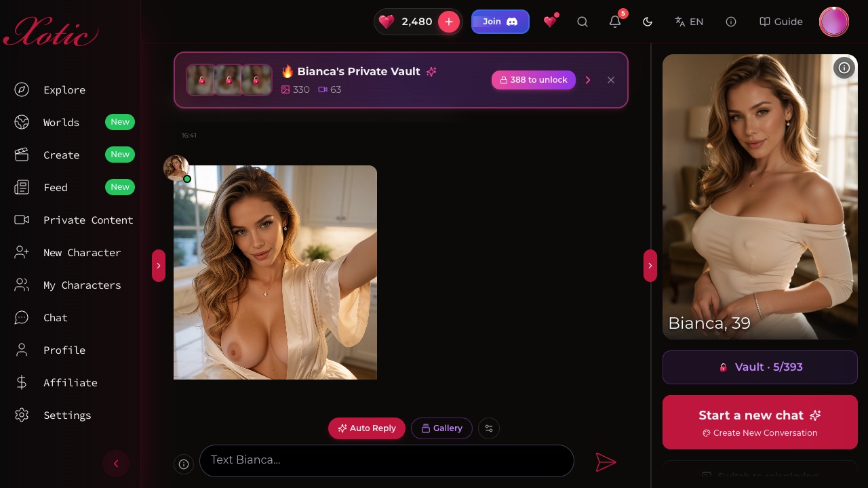Expand the left chat panel arrow
The image size is (868, 488).
[159, 266]
